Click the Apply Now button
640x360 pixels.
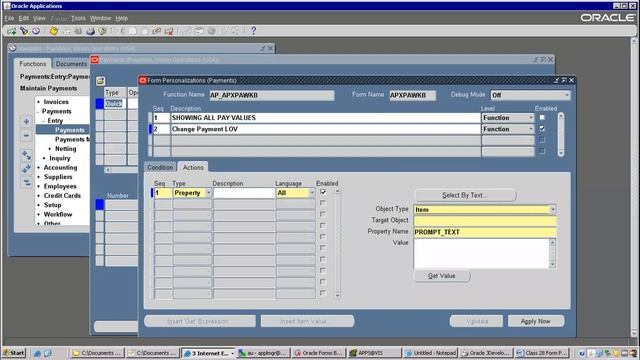click(x=536, y=321)
